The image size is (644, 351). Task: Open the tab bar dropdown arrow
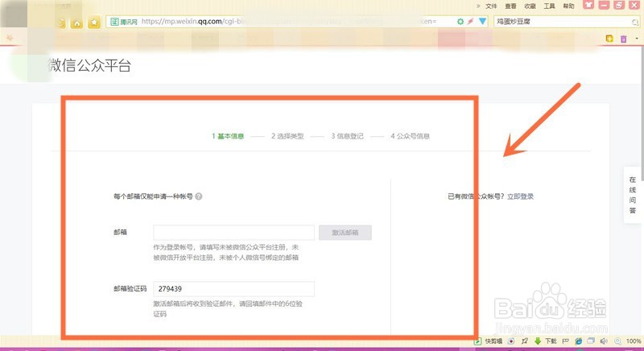637,39
